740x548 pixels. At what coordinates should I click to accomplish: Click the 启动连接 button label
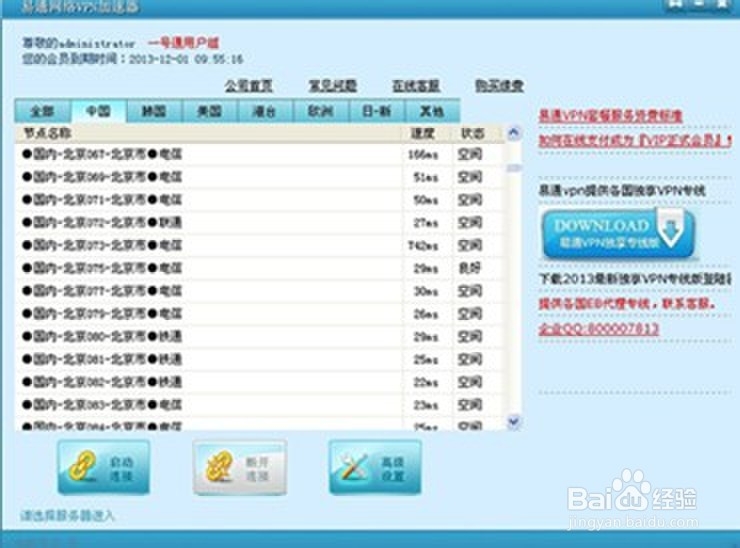click(122, 469)
